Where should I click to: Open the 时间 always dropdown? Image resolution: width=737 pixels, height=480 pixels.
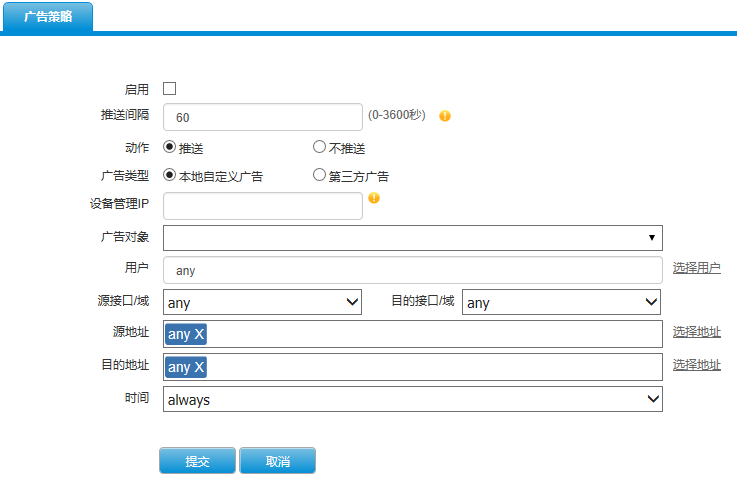[x=413, y=399]
